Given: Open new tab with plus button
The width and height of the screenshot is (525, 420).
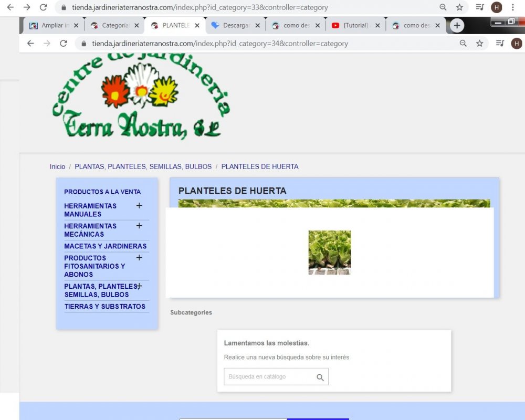Looking at the screenshot, I should pos(457,25).
